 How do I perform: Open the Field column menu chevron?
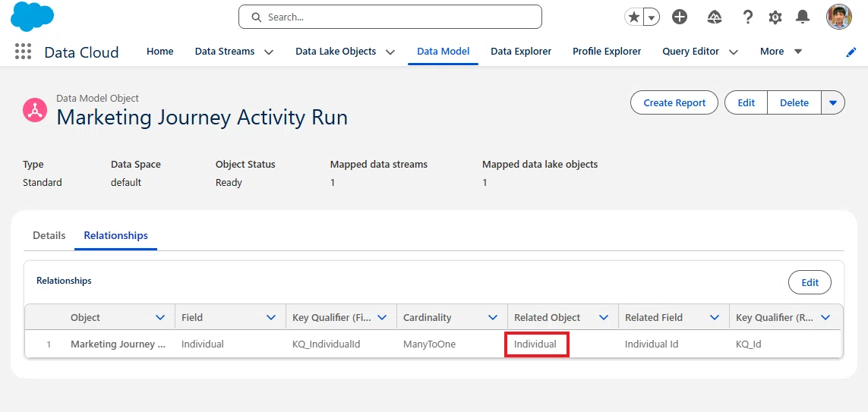pos(271,317)
